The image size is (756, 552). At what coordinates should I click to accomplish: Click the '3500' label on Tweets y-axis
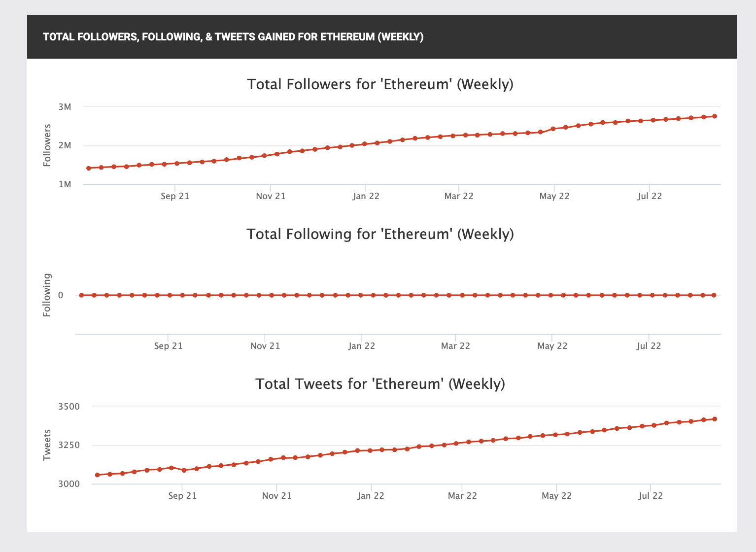[x=69, y=407]
